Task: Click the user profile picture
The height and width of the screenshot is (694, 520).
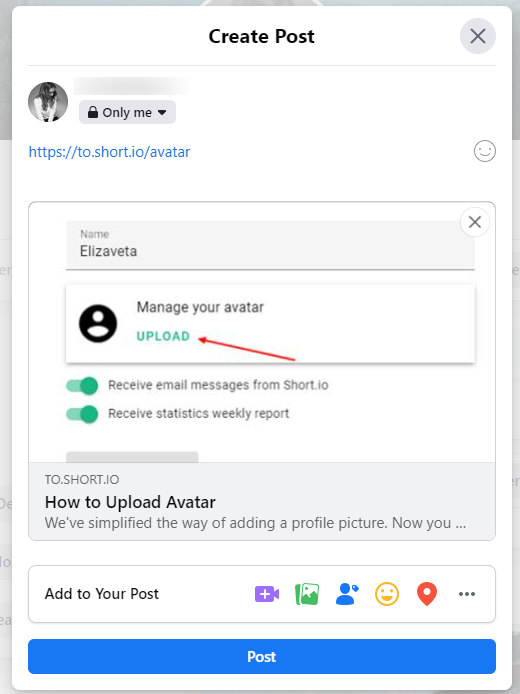Action: pos(48,102)
